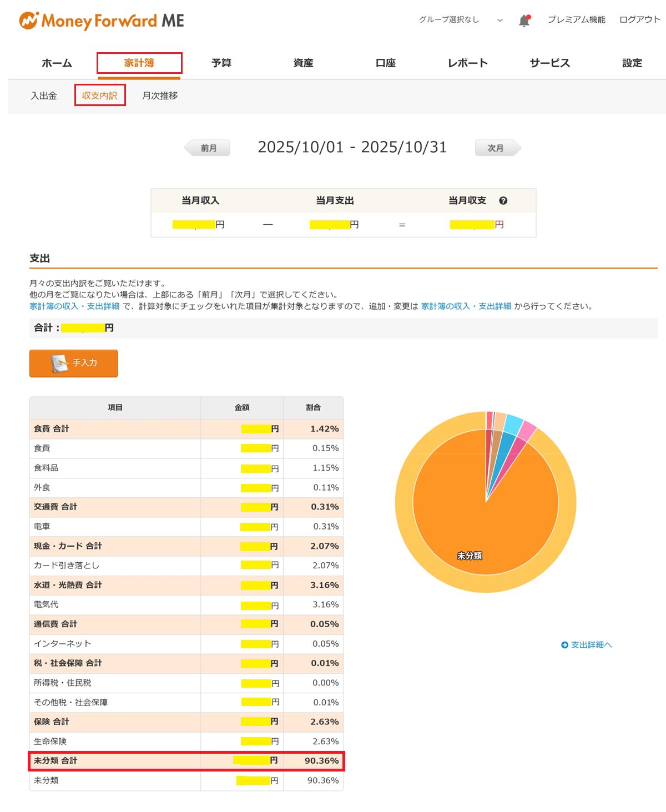Open the ホーム tab

pos(57,63)
